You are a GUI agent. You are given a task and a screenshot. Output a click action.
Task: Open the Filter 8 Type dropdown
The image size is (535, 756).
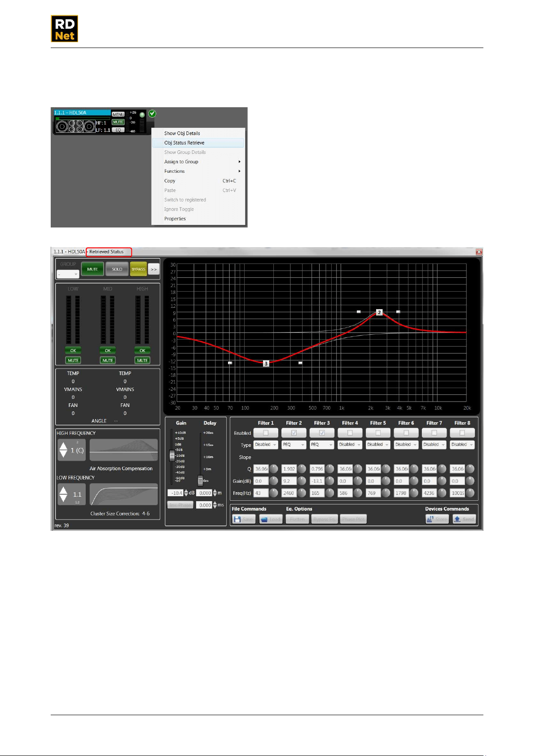[462, 445]
